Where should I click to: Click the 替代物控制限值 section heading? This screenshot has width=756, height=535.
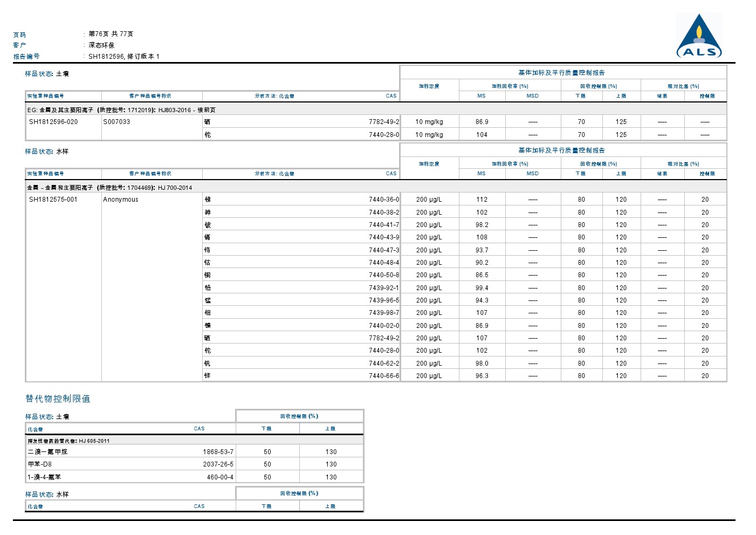[58, 399]
